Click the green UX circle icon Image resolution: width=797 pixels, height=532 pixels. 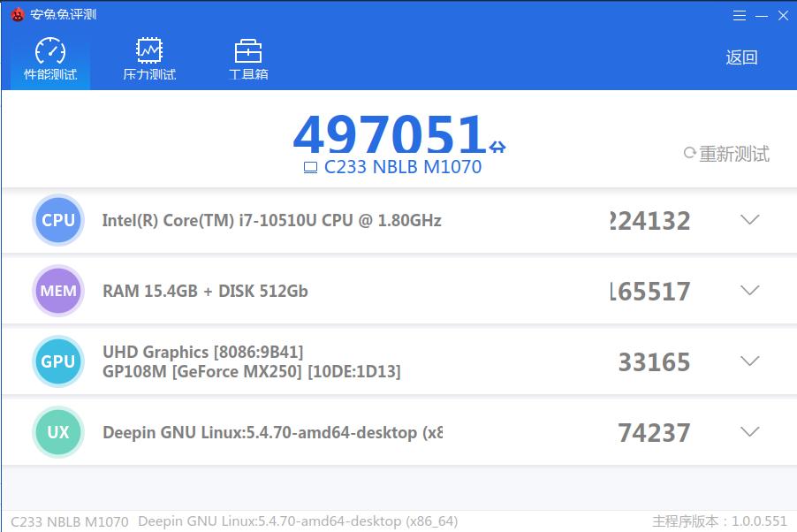click(58, 432)
